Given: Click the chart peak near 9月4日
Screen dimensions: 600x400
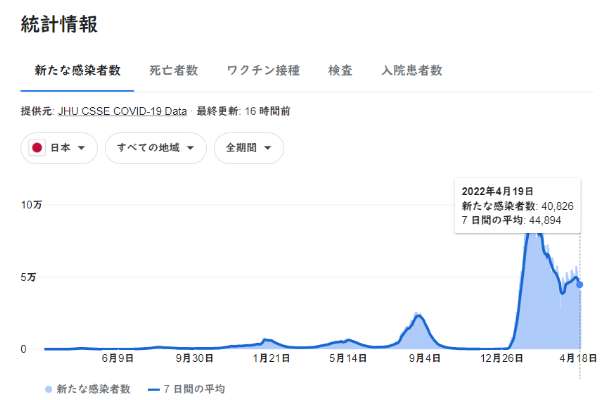Looking at the screenshot, I should (421, 316).
